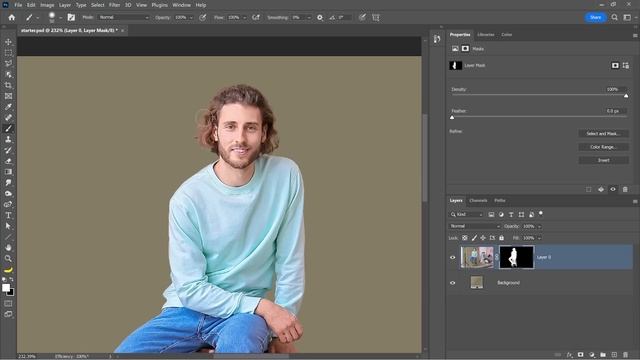Toggle the layer filtering on/off switch

tap(541, 213)
